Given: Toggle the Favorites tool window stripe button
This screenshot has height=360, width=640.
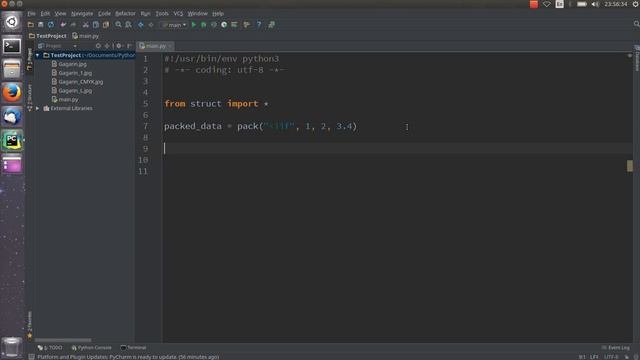Looking at the screenshot, I should [30, 325].
